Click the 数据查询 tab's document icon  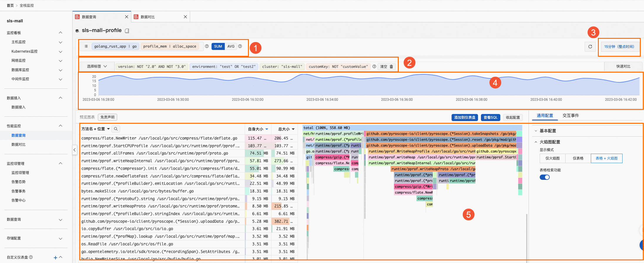pos(77,17)
